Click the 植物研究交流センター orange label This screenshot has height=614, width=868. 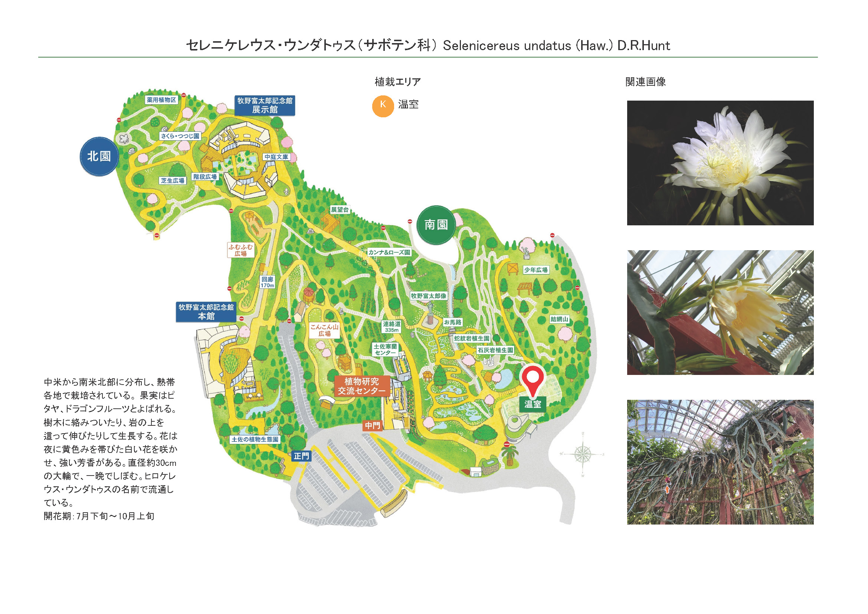coord(361,386)
